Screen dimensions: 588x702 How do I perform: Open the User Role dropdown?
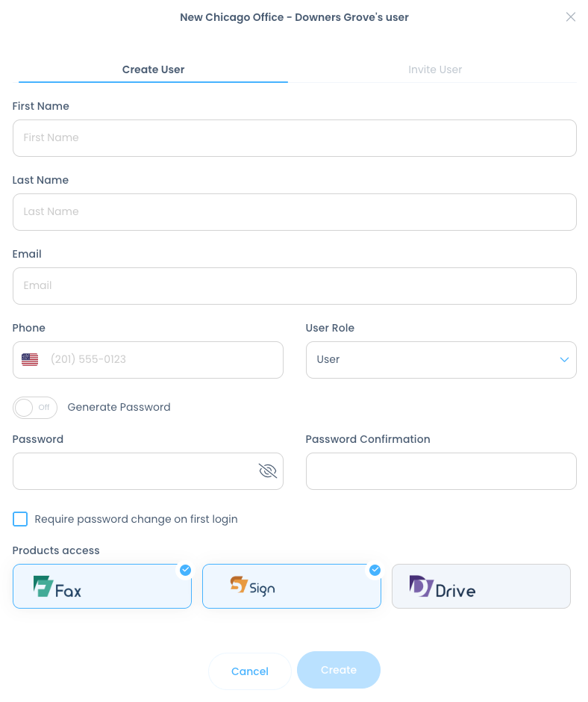440,360
